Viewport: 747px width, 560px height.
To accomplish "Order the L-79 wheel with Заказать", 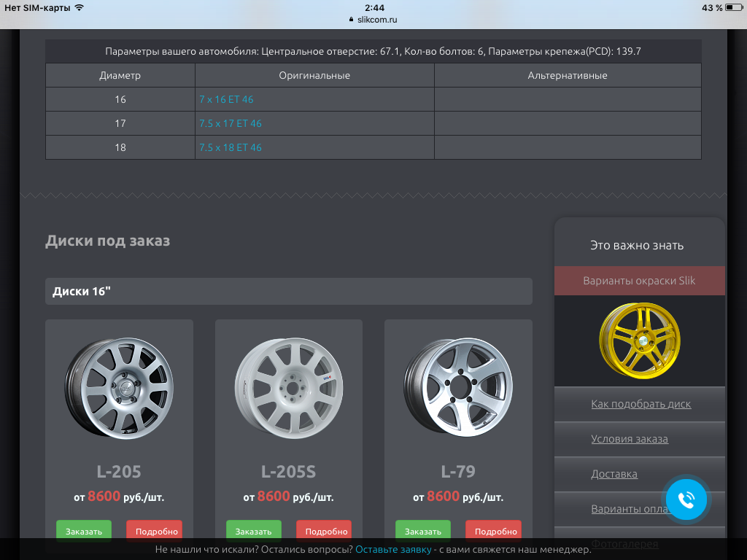I will click(423, 531).
